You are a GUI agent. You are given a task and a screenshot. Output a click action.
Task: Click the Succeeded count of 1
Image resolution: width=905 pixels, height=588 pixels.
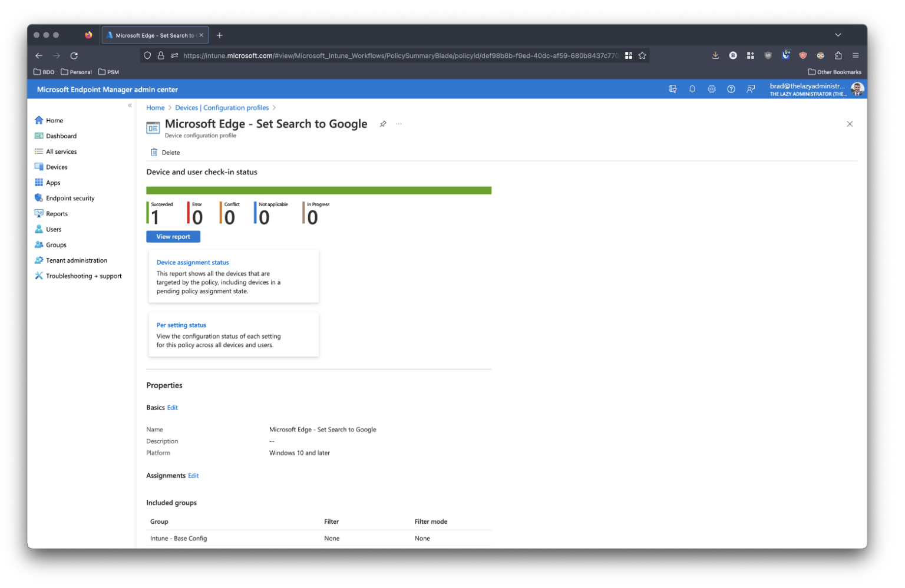[155, 217]
